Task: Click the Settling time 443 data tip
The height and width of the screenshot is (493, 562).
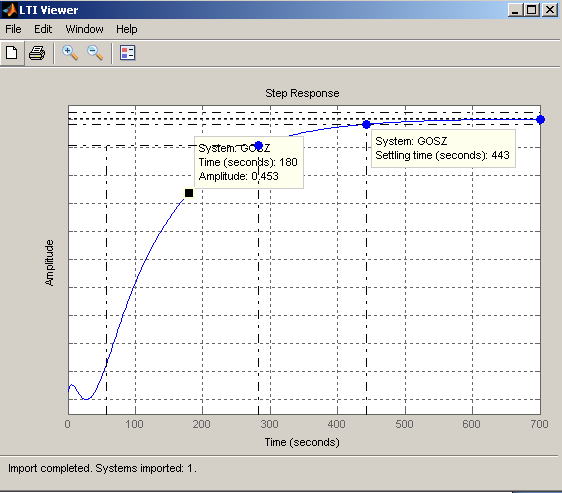Action: click(x=443, y=148)
